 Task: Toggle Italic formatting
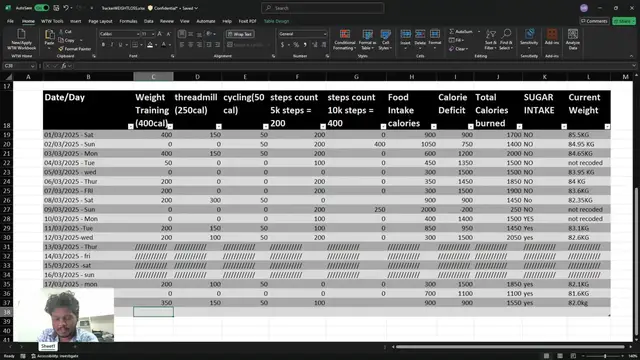point(112,45)
